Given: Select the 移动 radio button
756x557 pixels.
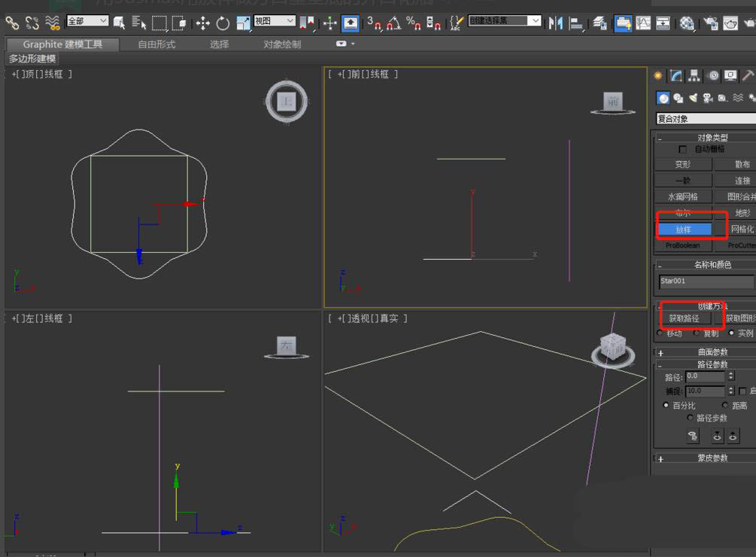Looking at the screenshot, I should 660,333.
